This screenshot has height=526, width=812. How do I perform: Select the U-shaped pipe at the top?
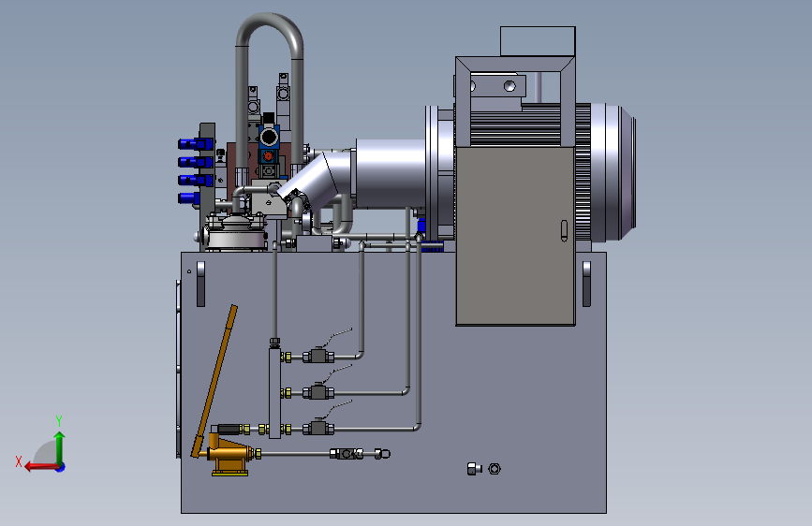(270, 91)
